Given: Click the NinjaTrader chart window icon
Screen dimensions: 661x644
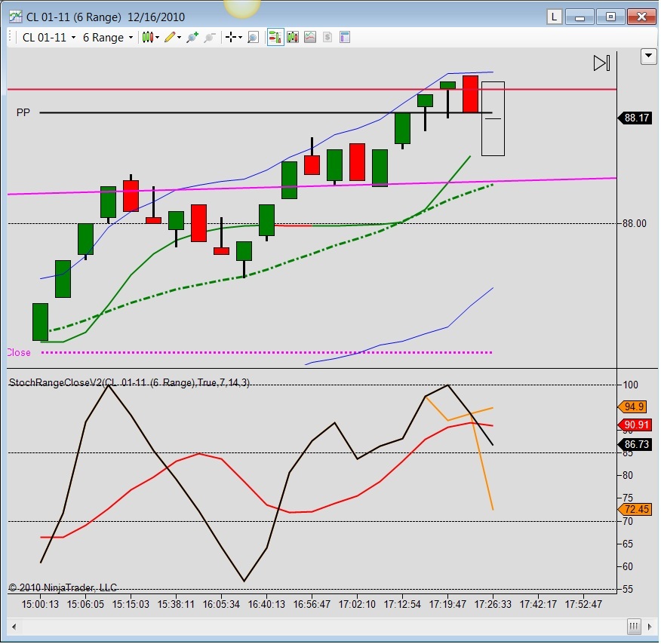Looking at the screenshot, I should tap(16, 17).
